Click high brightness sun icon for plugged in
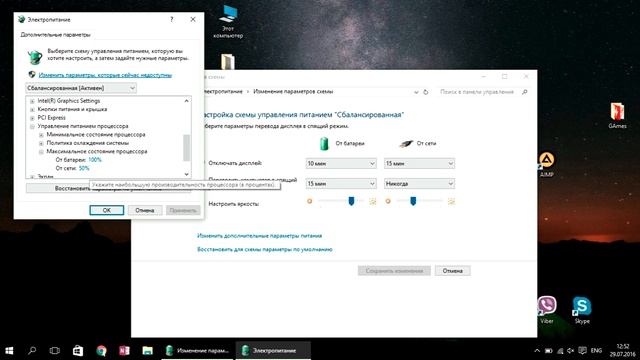Screen dimensions: 640x360 coord(451,201)
